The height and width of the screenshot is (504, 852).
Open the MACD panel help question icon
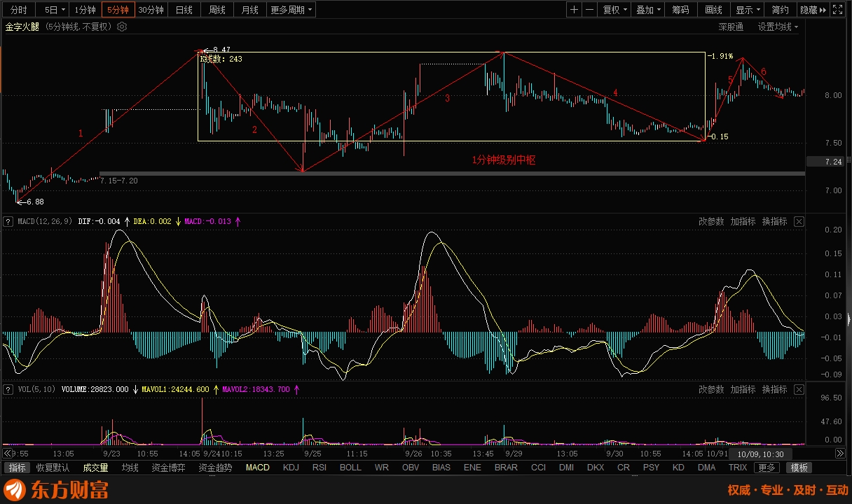coord(8,222)
